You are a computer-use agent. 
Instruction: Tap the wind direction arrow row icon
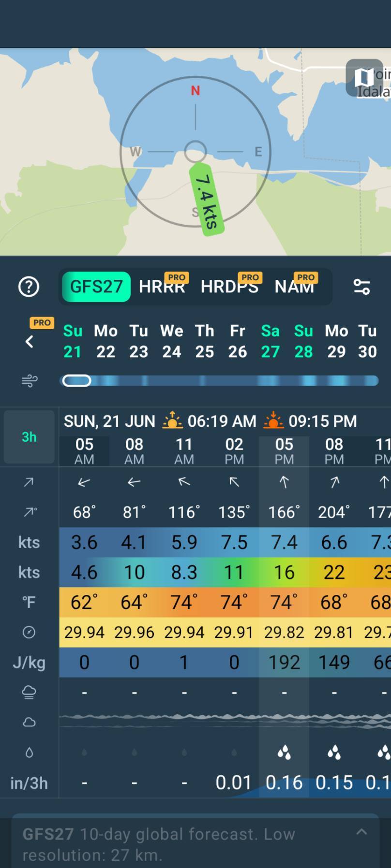point(29,482)
